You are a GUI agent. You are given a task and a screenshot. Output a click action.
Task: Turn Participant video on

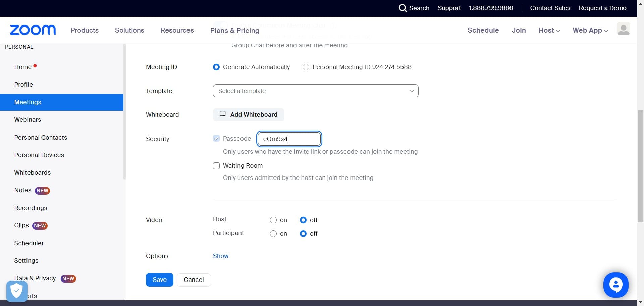[273, 234]
